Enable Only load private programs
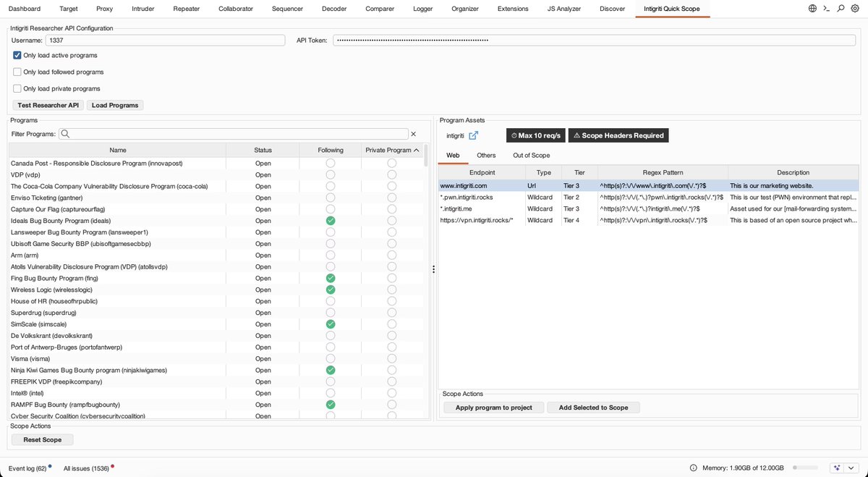The width and height of the screenshot is (868, 477). point(17,88)
